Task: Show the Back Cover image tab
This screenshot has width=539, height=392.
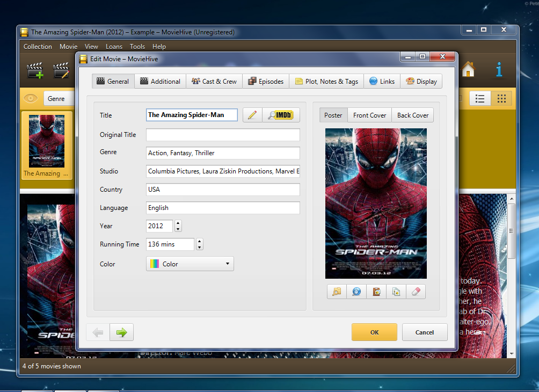Action: point(413,115)
